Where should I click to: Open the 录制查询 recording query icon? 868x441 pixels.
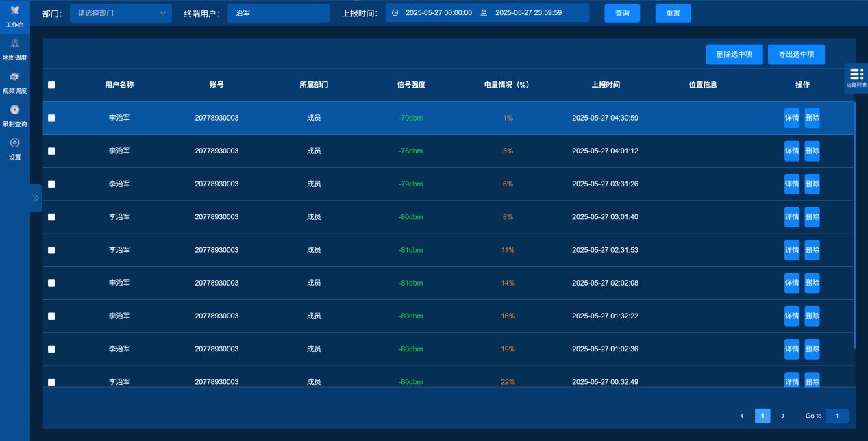pos(15,110)
